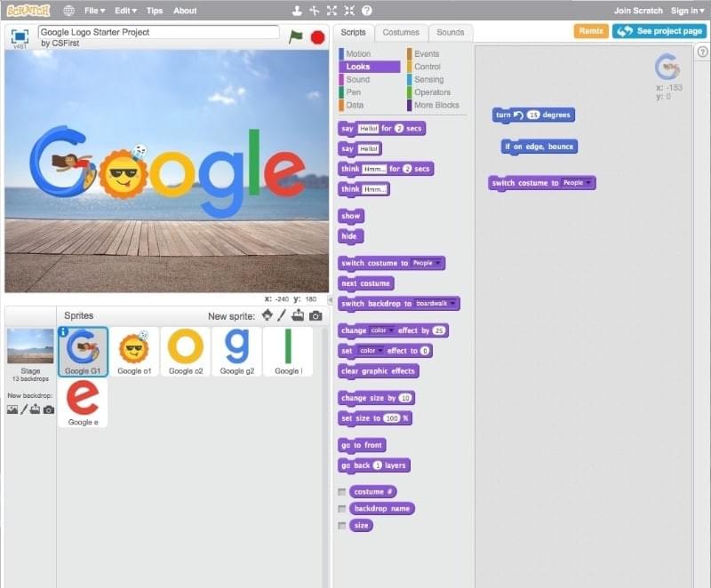Open the help panel at the right edge
The height and width of the screenshot is (588, 711).
[702, 52]
